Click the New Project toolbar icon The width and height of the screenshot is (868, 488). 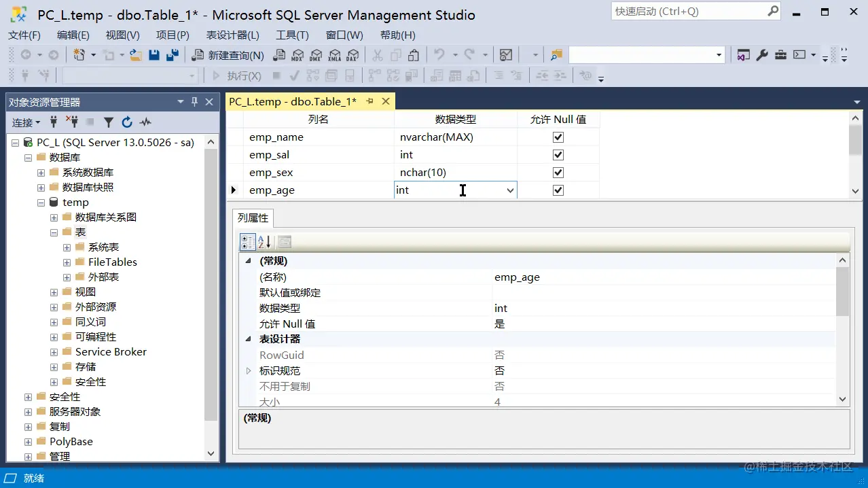[79, 55]
